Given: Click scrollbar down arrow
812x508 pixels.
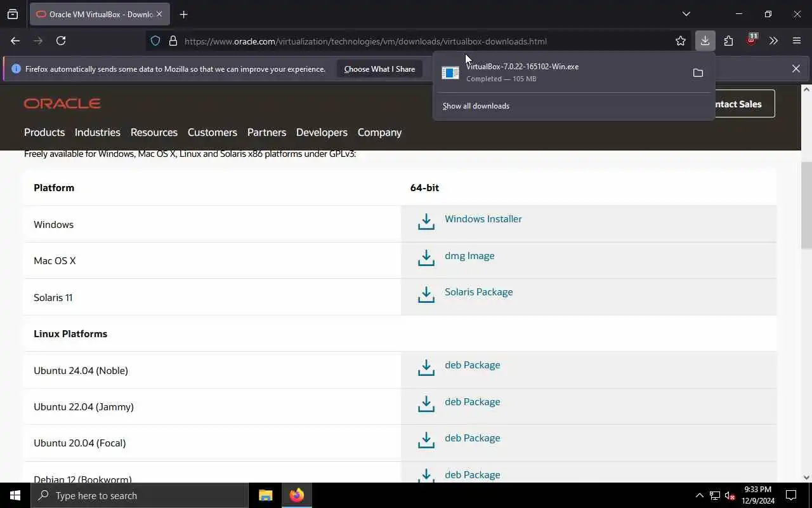Looking at the screenshot, I should [x=806, y=478].
